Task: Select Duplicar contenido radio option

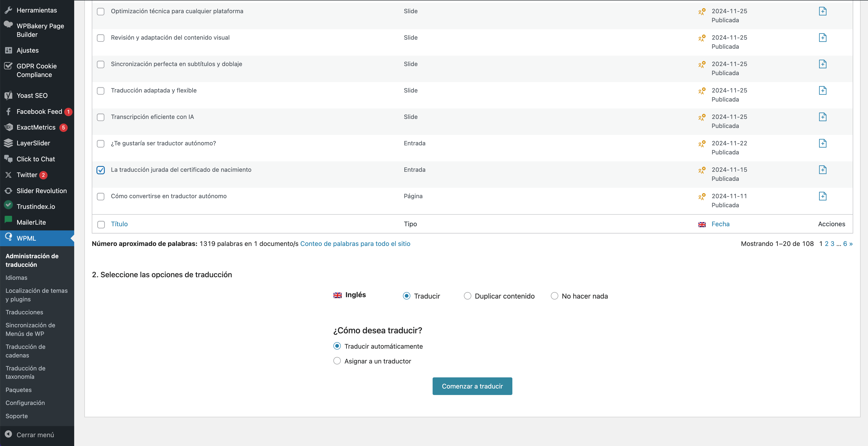Action: (x=467, y=296)
